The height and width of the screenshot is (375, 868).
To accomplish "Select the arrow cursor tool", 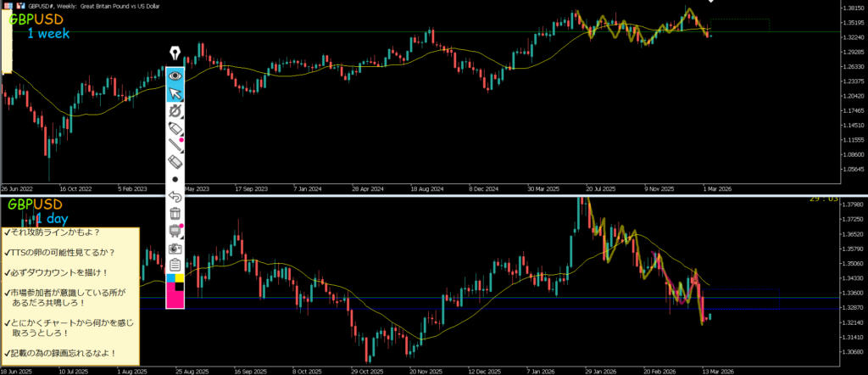I will [175, 92].
